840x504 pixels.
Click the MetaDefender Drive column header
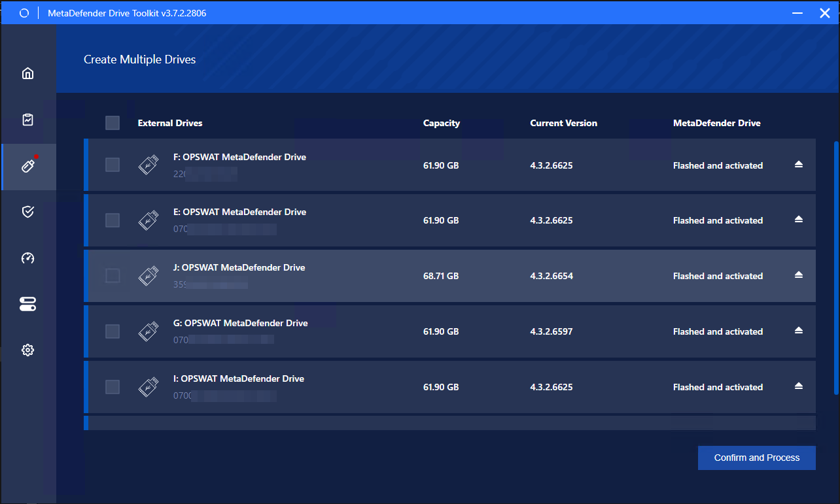pos(717,123)
